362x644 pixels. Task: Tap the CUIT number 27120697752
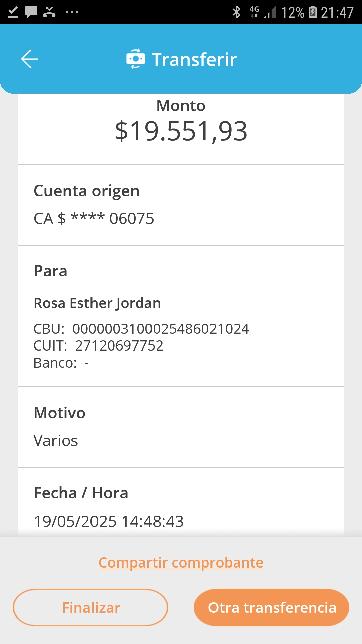pyautogui.click(x=119, y=345)
